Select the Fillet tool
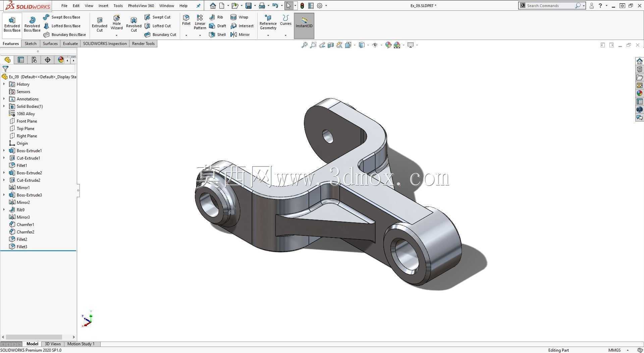644x353 pixels. [186, 20]
